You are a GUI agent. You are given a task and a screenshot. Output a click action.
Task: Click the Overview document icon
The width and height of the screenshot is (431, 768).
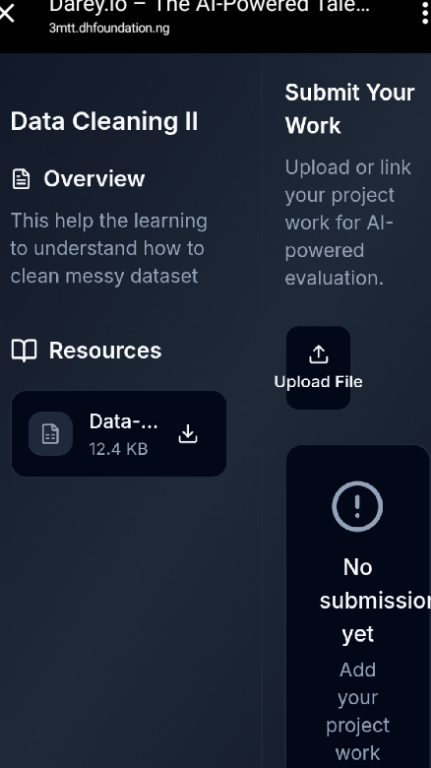(21, 179)
